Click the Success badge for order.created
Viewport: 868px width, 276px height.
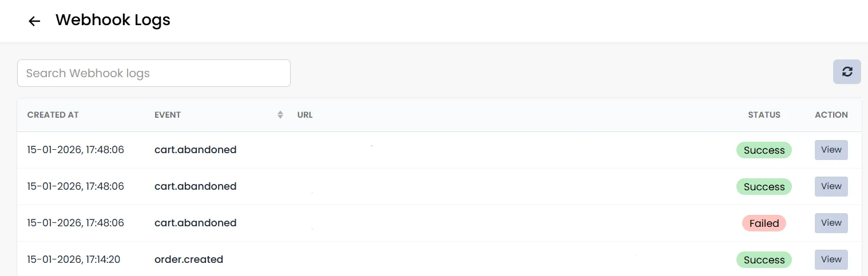click(x=764, y=260)
